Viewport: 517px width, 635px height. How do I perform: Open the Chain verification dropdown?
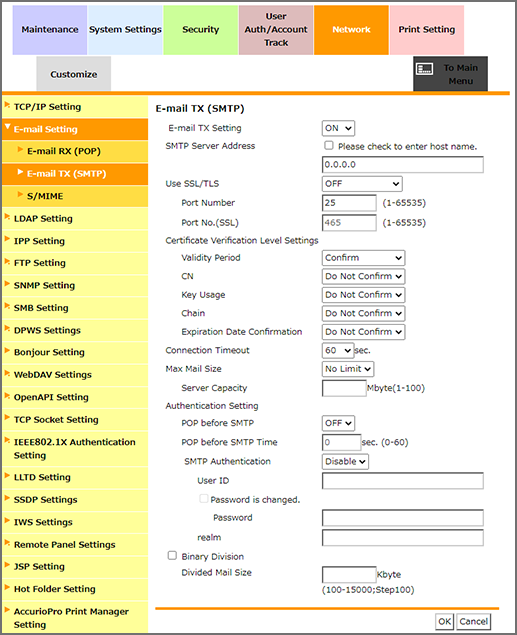point(364,313)
